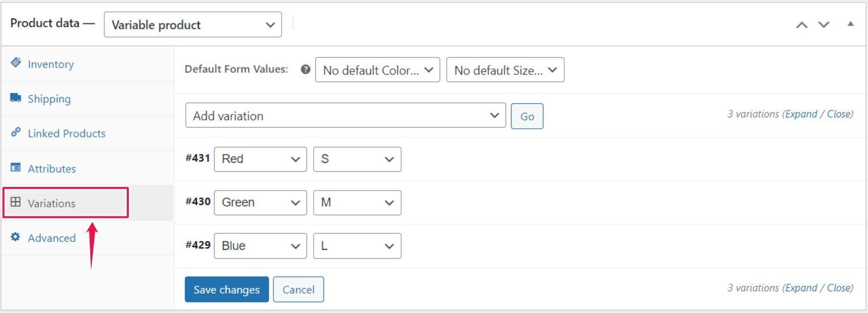Change the Green color dropdown for #430

[260, 203]
